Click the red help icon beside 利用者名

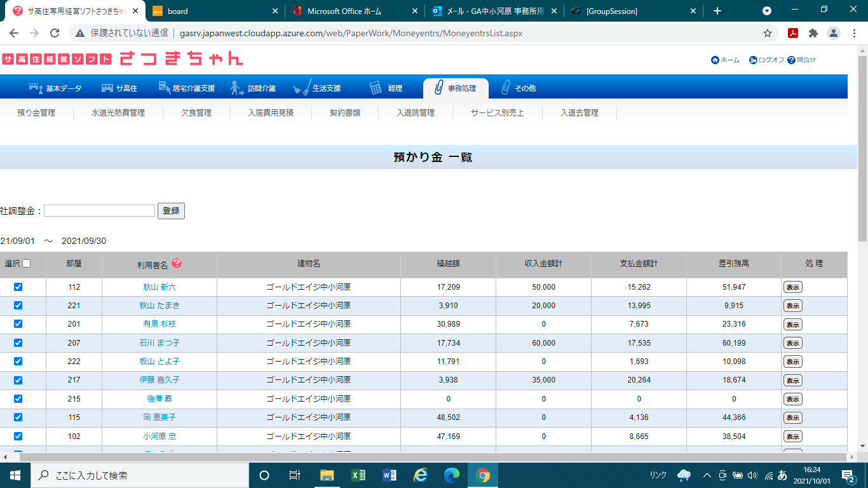click(177, 263)
